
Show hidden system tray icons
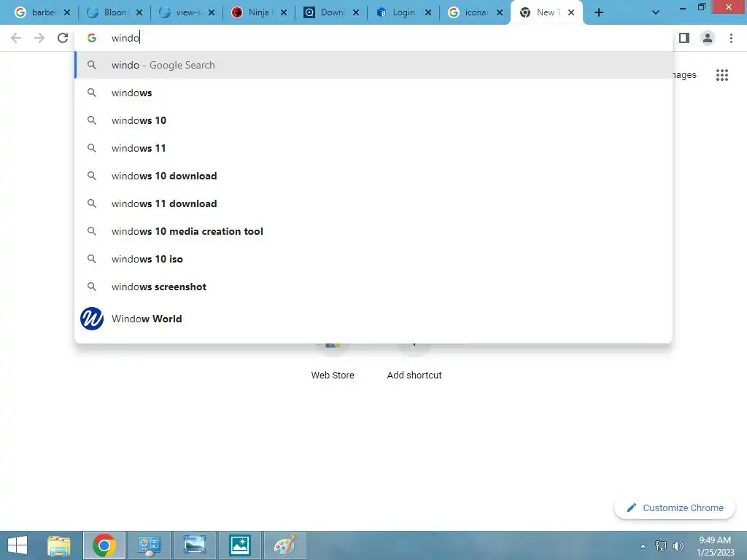coord(643,546)
